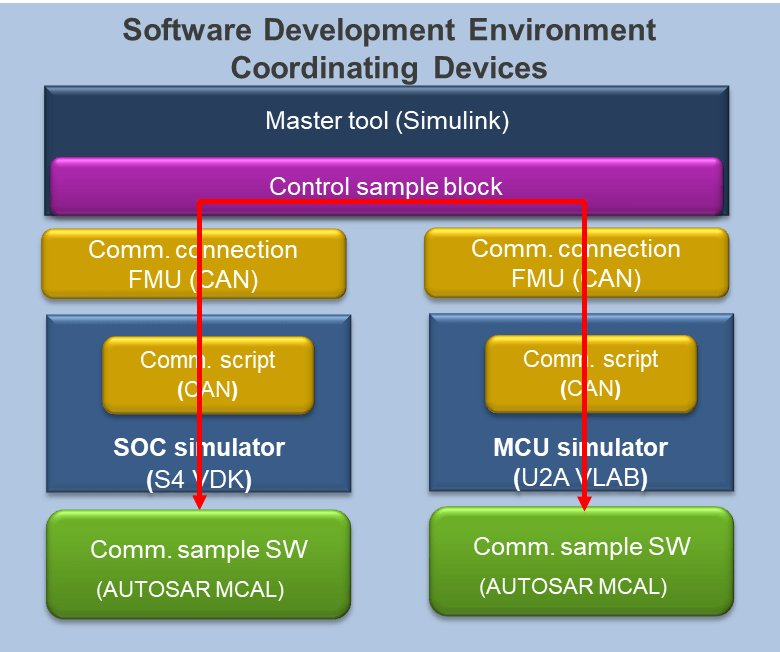Viewport: 780px width, 652px height.
Task: Select the horizontal red connector line
Action: [390, 202]
